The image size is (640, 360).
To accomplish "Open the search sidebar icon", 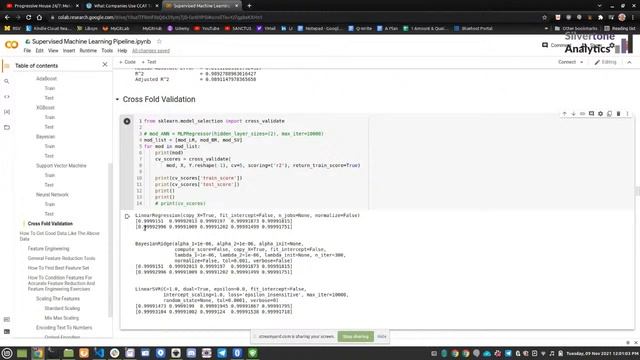I will (x=7, y=81).
